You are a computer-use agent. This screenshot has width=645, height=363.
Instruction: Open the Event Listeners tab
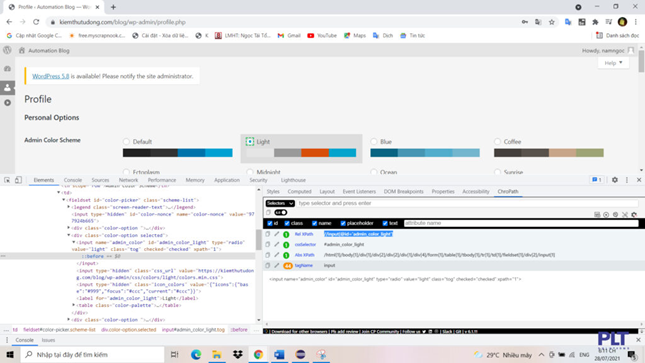tap(359, 191)
